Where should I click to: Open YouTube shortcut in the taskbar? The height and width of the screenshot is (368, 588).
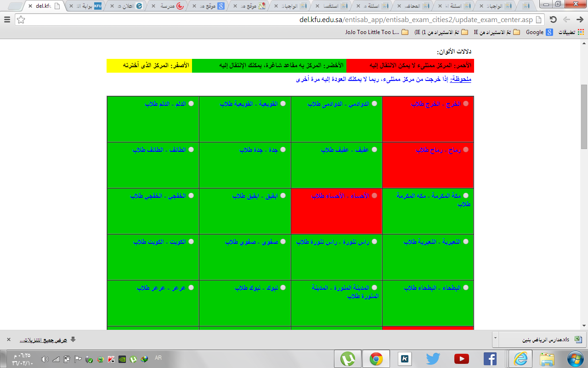461,359
